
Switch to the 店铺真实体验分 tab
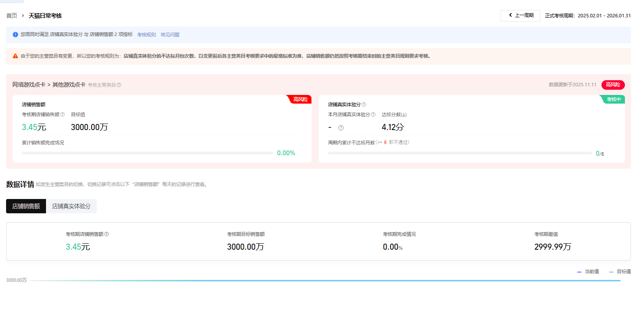pos(71,206)
